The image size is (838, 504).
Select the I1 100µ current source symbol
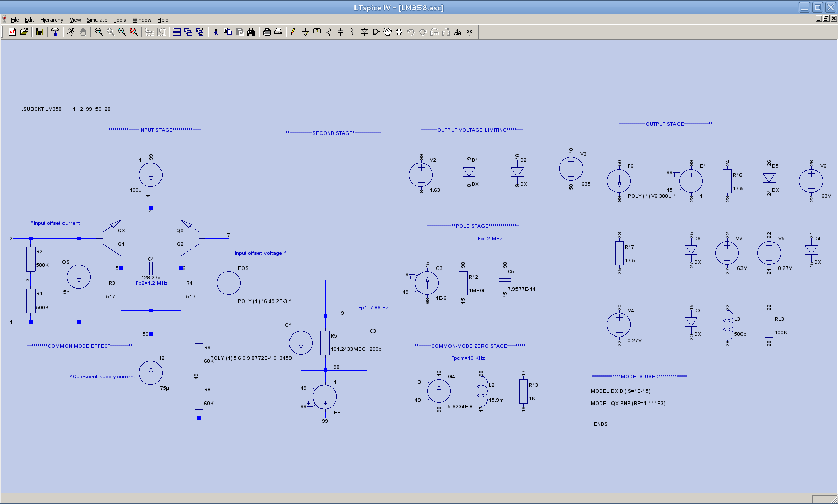151,175
